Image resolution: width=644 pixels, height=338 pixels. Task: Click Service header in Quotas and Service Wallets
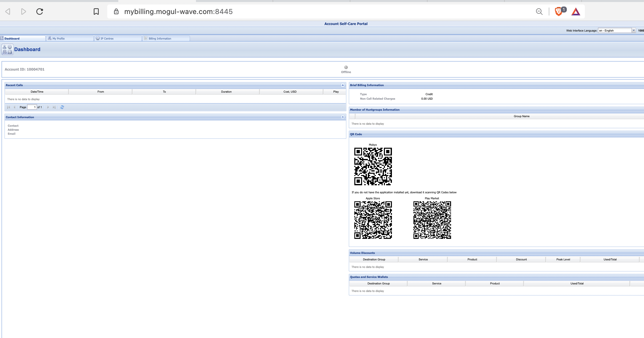(x=437, y=283)
